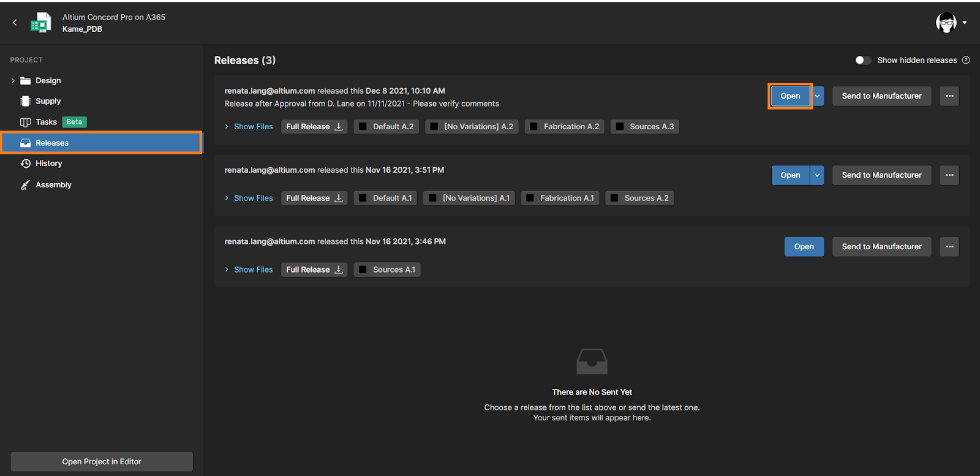This screenshot has height=476, width=980.
Task: Open more options for Dec 8 release
Action: (949, 96)
